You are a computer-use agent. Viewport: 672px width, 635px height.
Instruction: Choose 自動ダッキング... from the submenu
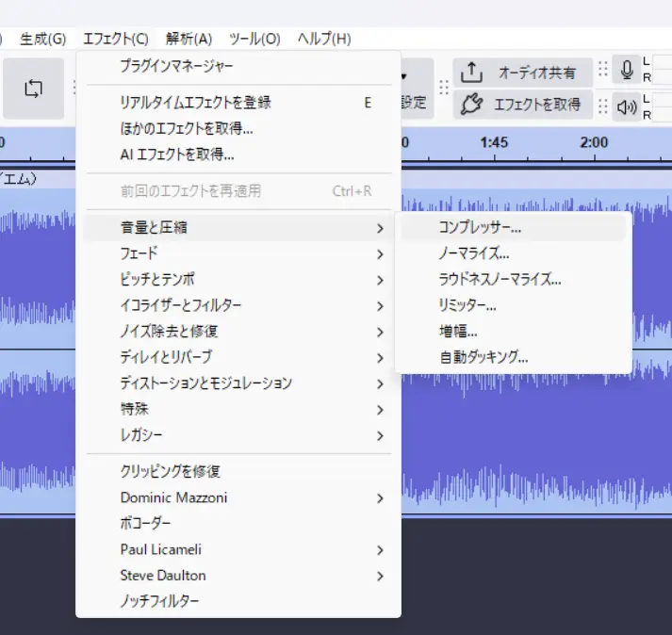pos(484,357)
